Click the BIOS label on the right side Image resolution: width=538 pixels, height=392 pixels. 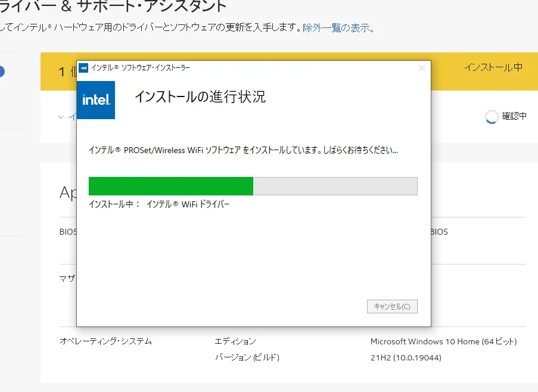[440, 232]
